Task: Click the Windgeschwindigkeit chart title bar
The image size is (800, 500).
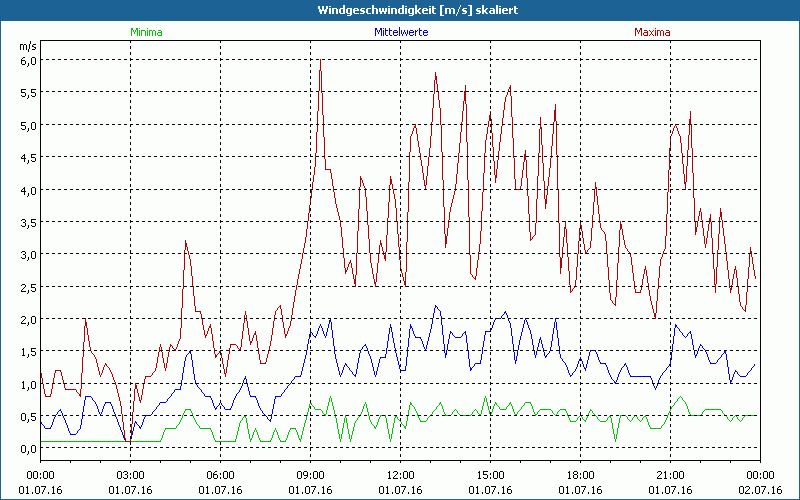Action: tap(400, 9)
